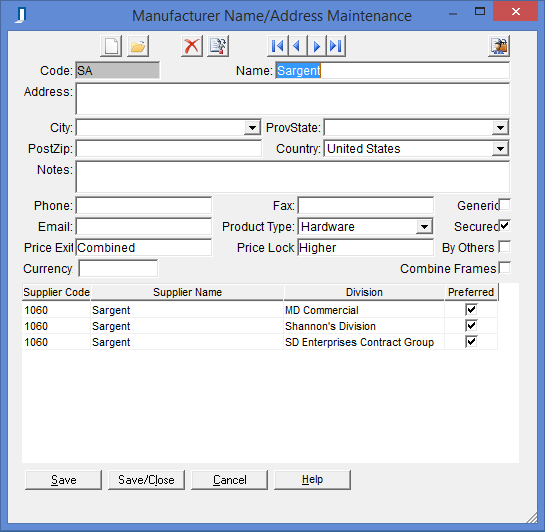Image resolution: width=545 pixels, height=532 pixels.
Task: Click the New blank record icon
Action: coord(111,46)
